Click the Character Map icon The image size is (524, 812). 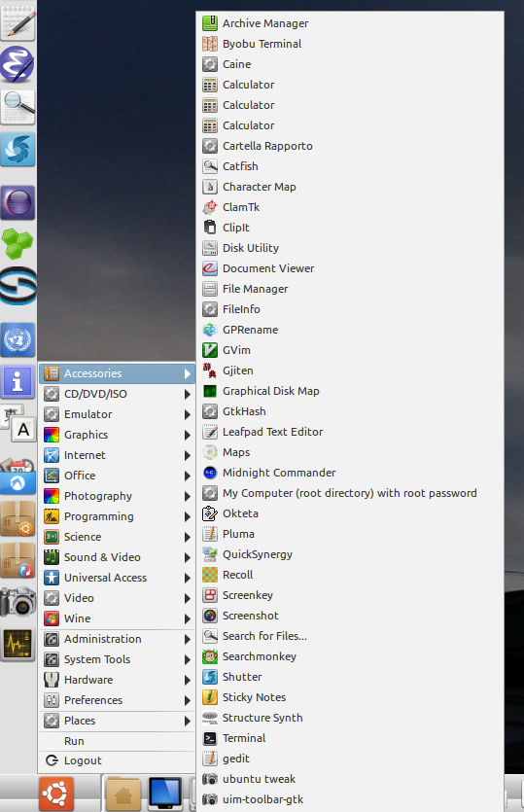coord(210,187)
